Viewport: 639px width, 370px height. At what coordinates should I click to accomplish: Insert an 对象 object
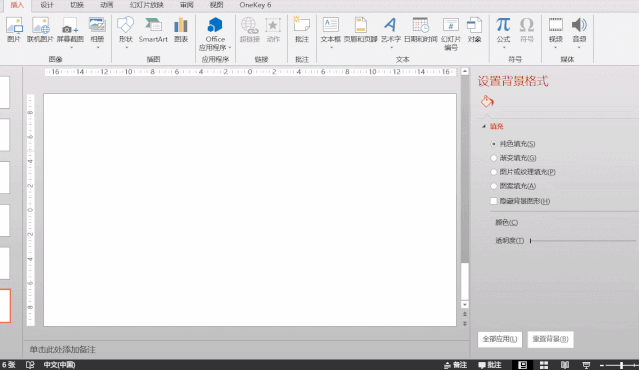474,29
